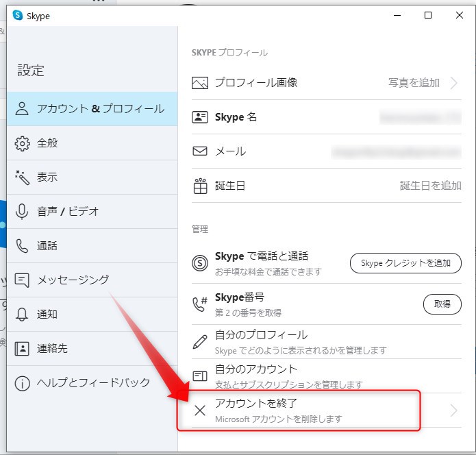
Task: Click the contacts book icon beside 連絡先
Action: pyautogui.click(x=22, y=348)
